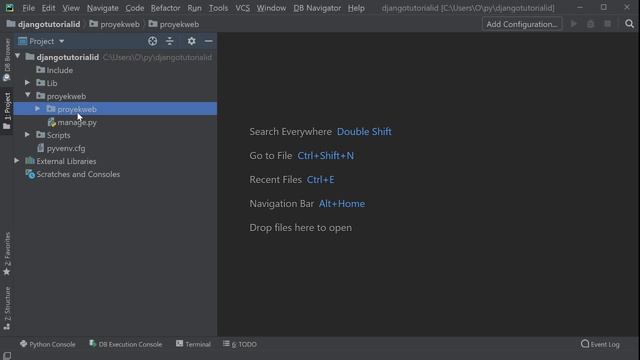The width and height of the screenshot is (640, 360).
Task: Open the DB Execution Console tool window
Action: [126, 344]
